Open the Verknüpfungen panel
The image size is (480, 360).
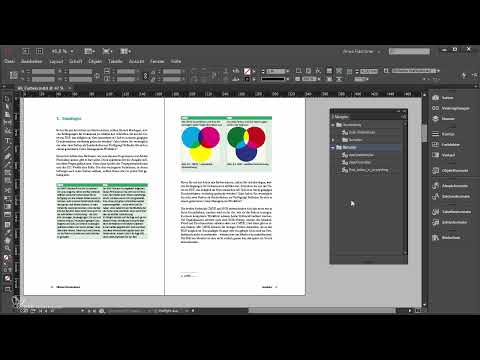[x=451, y=108]
